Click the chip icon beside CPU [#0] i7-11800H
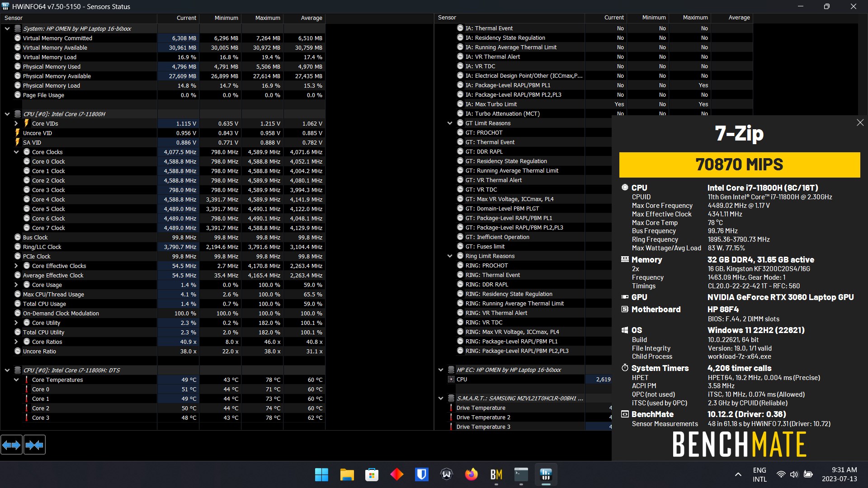This screenshot has width=868, height=488. (x=18, y=114)
